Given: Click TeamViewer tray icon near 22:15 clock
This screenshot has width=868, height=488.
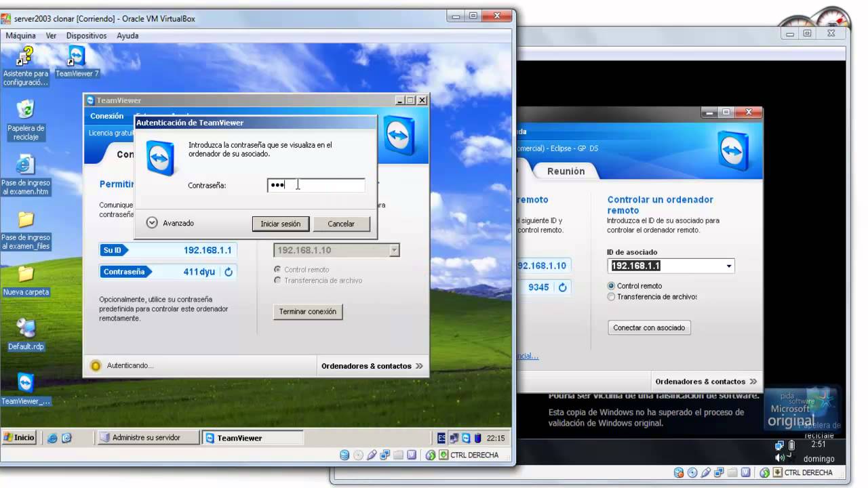Looking at the screenshot, I should (x=466, y=438).
